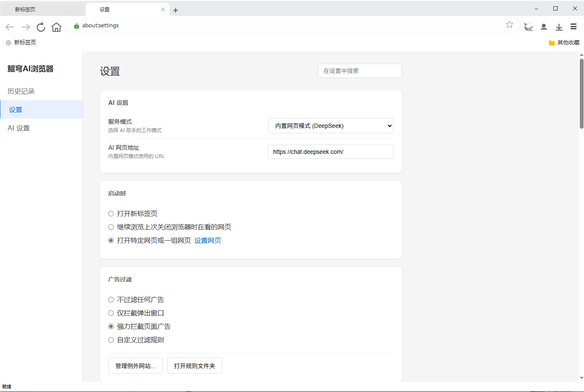
Task: Open the 服务模式 dropdown
Action: point(331,125)
